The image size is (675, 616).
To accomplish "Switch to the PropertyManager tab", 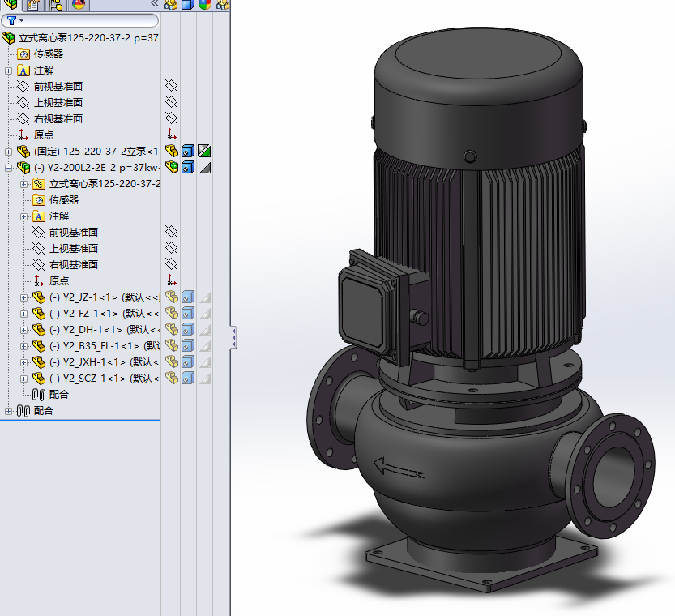I will click(x=32, y=4).
